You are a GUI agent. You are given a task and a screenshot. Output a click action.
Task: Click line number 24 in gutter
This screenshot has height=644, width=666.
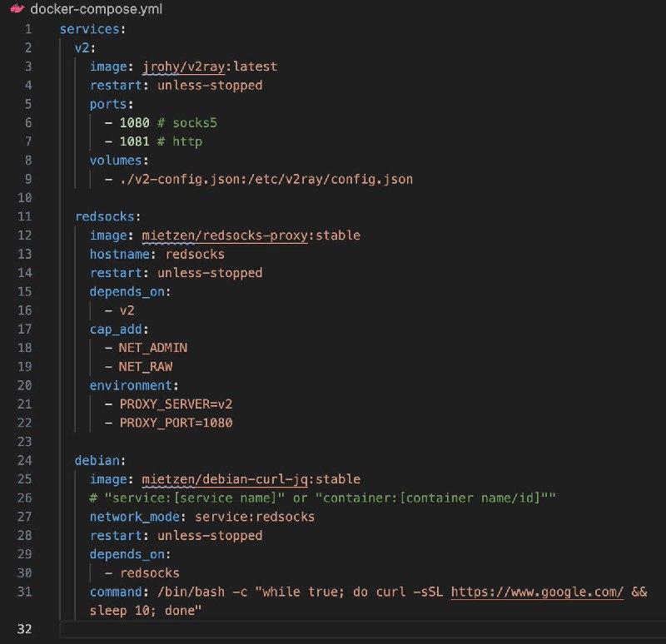click(x=25, y=460)
